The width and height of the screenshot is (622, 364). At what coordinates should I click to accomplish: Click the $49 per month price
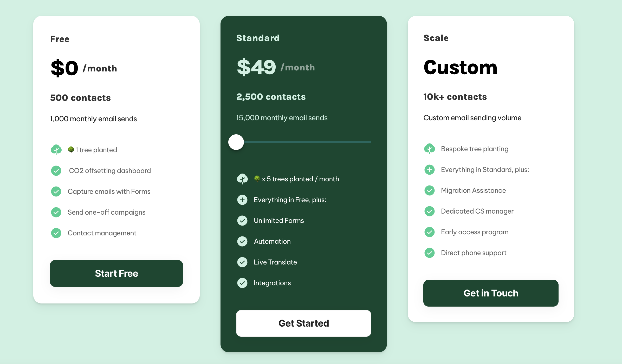click(276, 67)
